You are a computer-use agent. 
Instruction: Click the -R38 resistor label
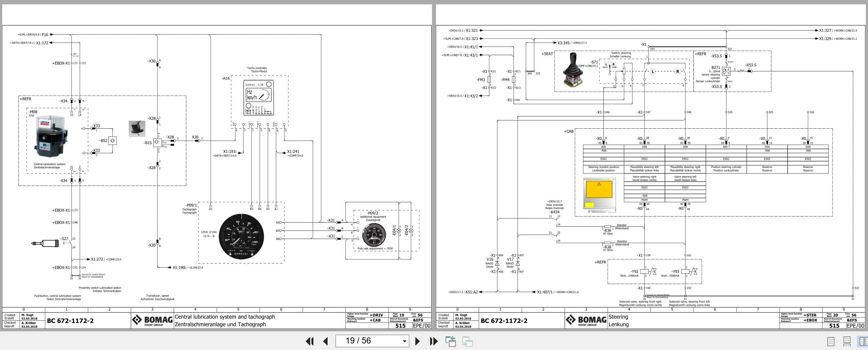608,247
